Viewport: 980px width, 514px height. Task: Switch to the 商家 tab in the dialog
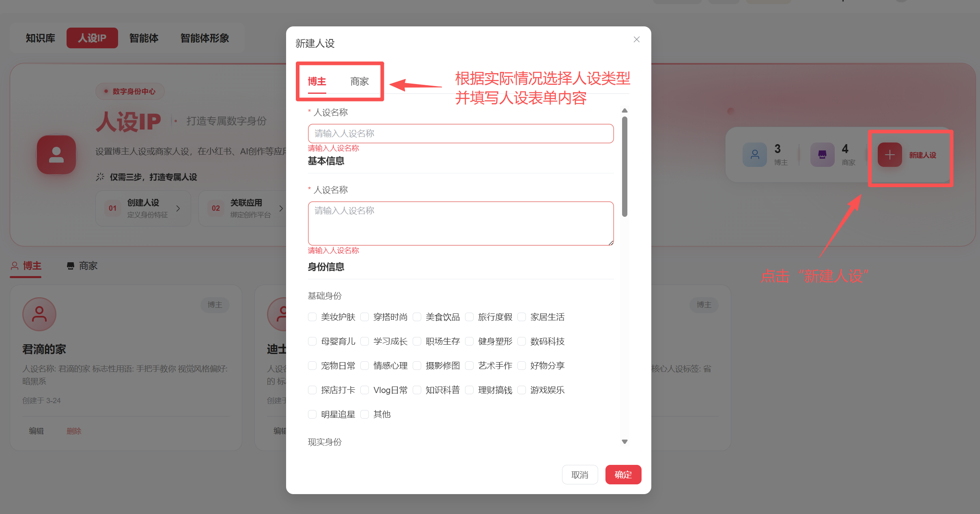(x=359, y=81)
